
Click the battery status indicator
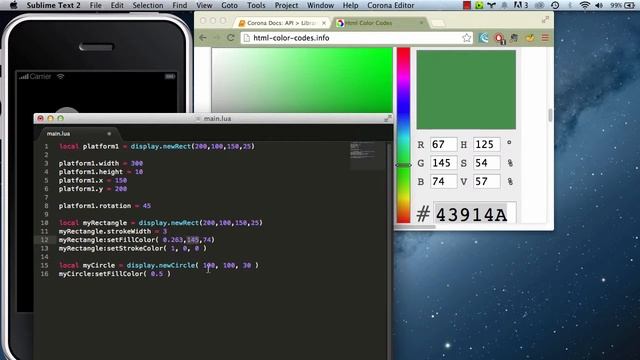click(622, 5)
